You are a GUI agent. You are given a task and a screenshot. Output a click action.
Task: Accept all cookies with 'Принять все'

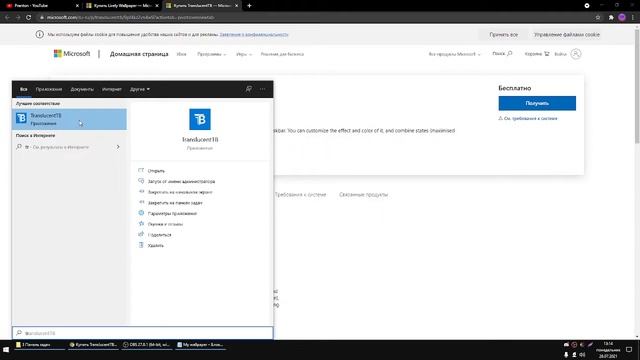tap(503, 35)
